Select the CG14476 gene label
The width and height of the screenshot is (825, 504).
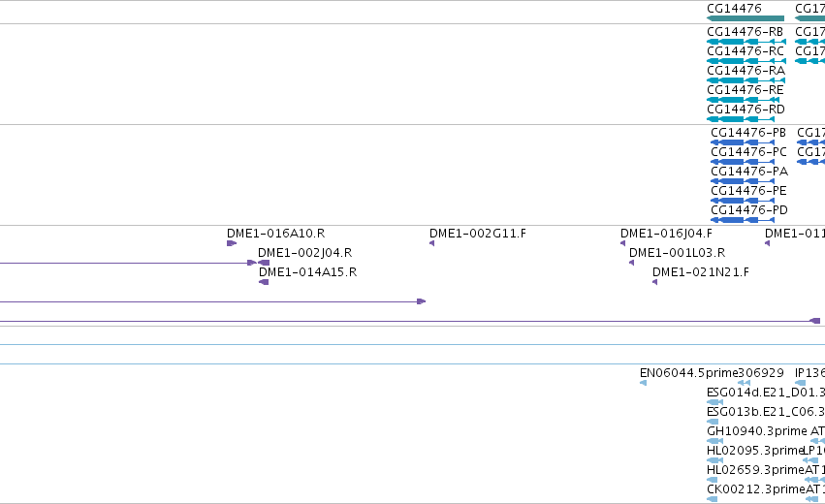734,9
